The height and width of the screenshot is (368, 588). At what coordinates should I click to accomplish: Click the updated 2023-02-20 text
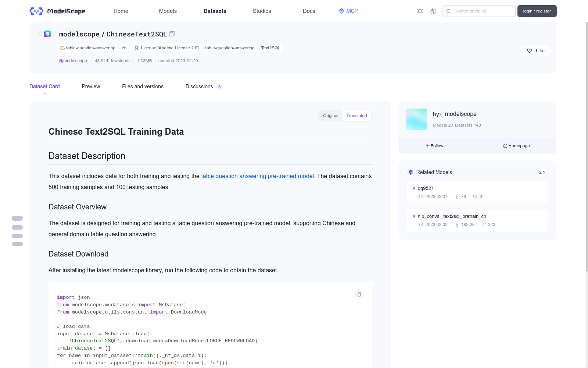(x=178, y=61)
